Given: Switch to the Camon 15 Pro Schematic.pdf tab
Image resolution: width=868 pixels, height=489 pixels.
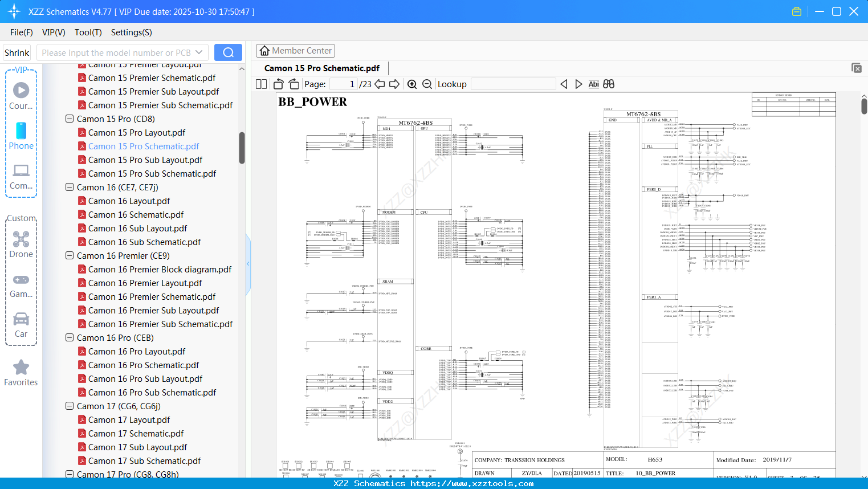Looking at the screenshot, I should click(x=322, y=68).
